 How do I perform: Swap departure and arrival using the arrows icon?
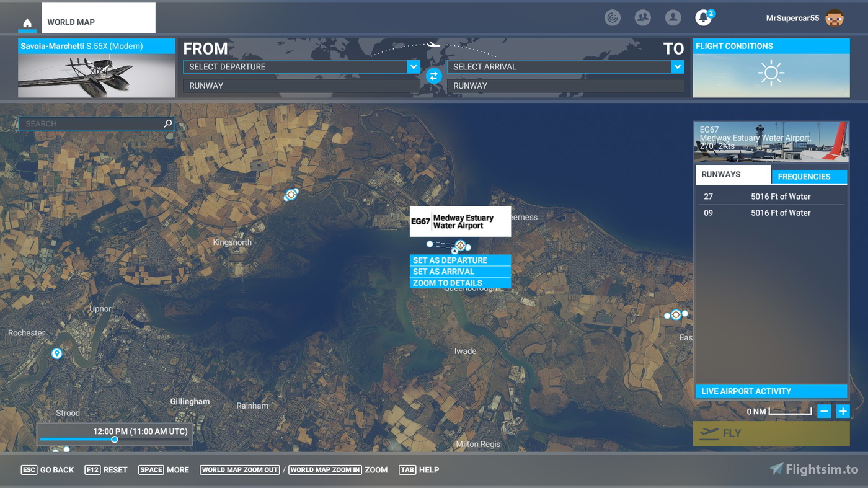click(x=433, y=76)
